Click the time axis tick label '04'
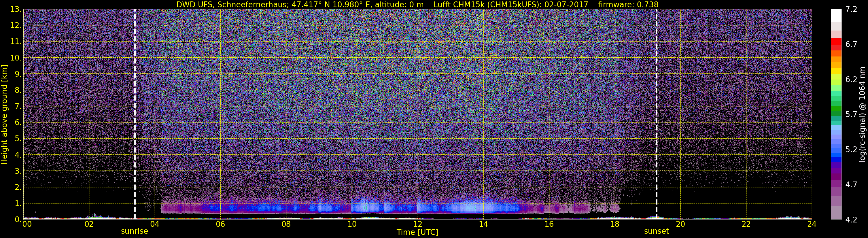 pos(154,224)
